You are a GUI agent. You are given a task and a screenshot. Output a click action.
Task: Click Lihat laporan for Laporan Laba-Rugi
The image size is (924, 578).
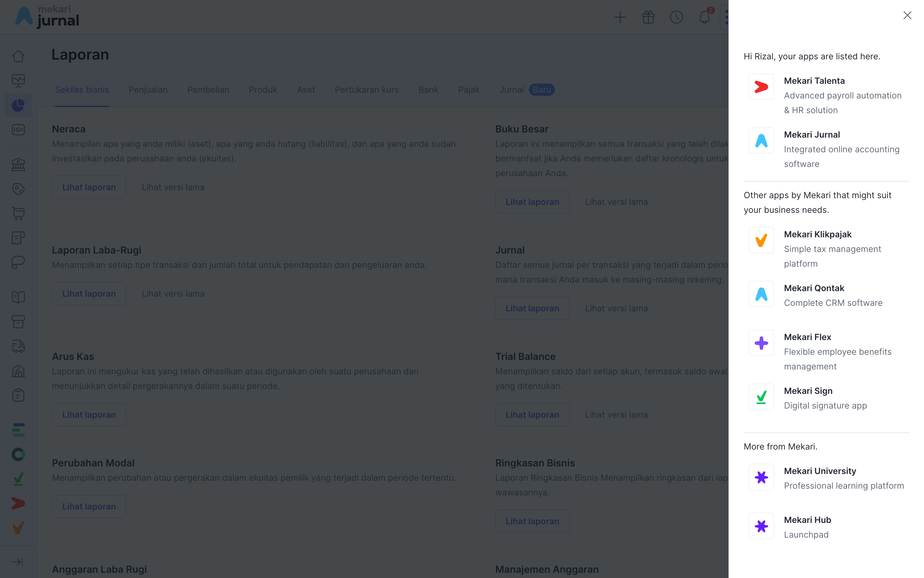click(x=89, y=294)
